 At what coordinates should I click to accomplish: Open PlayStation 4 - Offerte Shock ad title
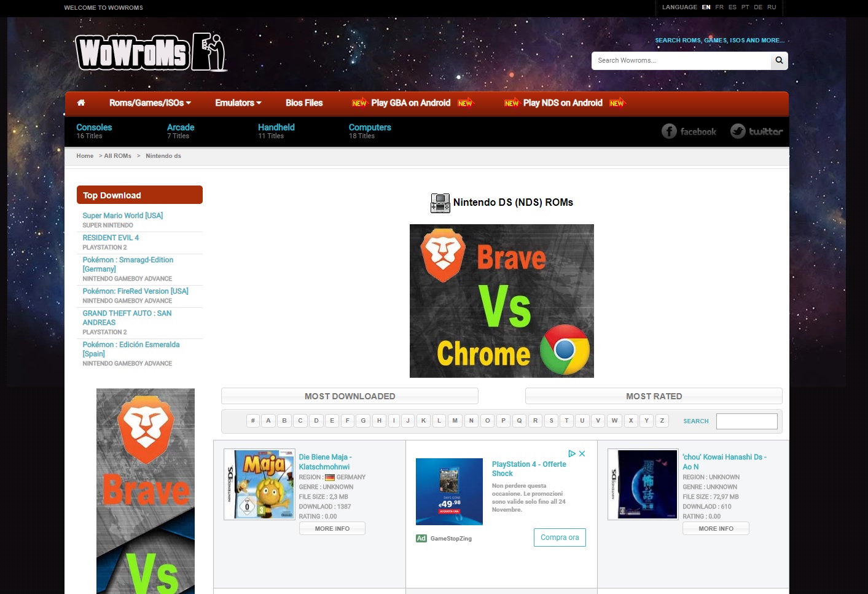coord(529,469)
